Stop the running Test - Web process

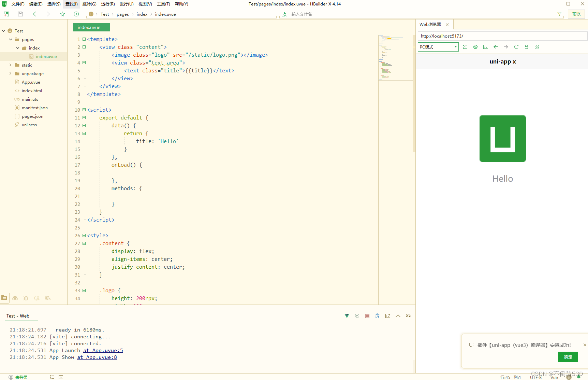[367, 316]
